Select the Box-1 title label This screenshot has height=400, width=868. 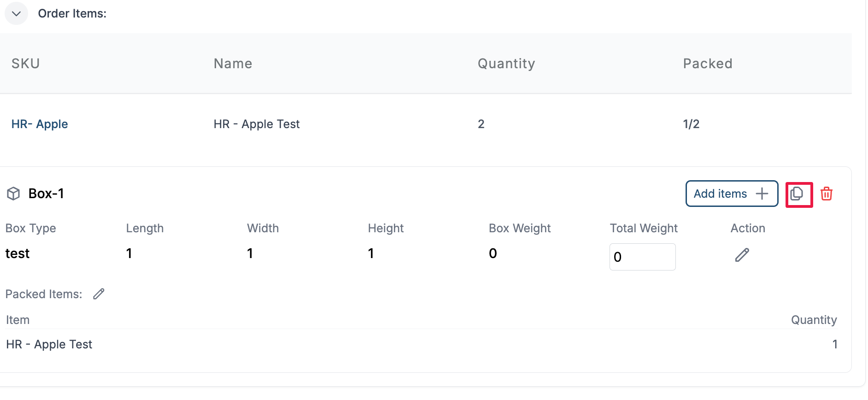[x=46, y=194]
